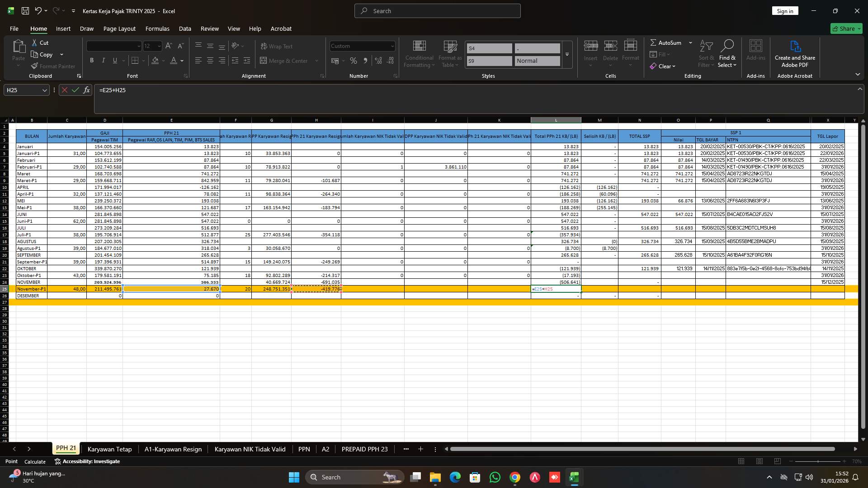Screen dimensions: 868x488
Task: Select the Format Painter tool
Action: [53, 66]
